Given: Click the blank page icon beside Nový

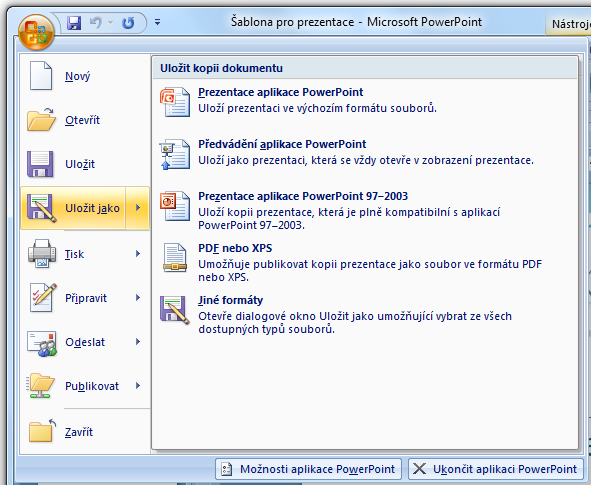Looking at the screenshot, I should [41, 76].
